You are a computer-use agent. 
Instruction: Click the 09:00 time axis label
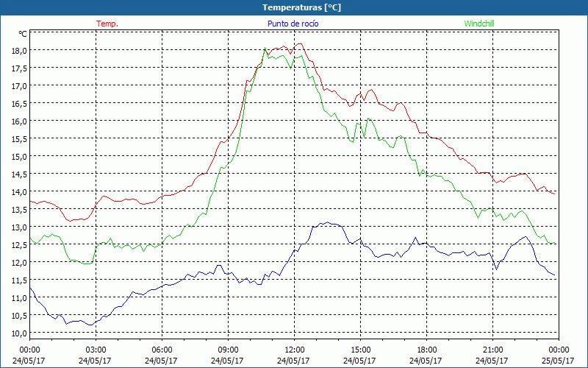click(229, 350)
